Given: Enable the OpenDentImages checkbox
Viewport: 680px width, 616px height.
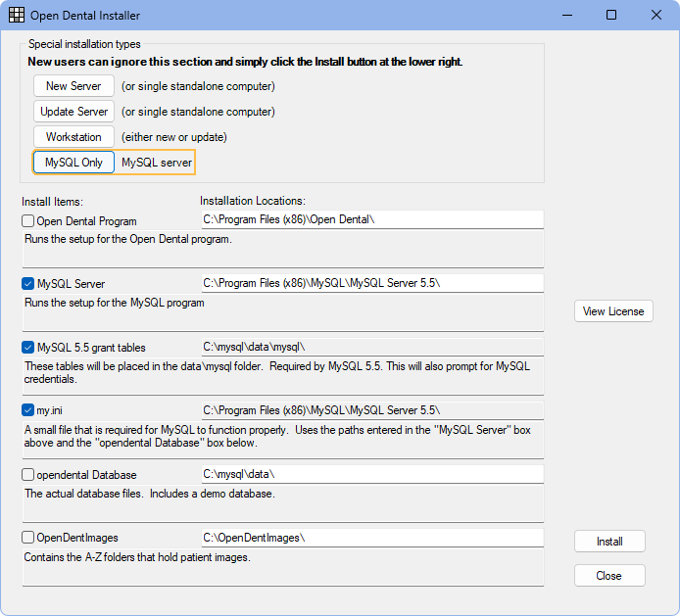Looking at the screenshot, I should (x=27, y=538).
